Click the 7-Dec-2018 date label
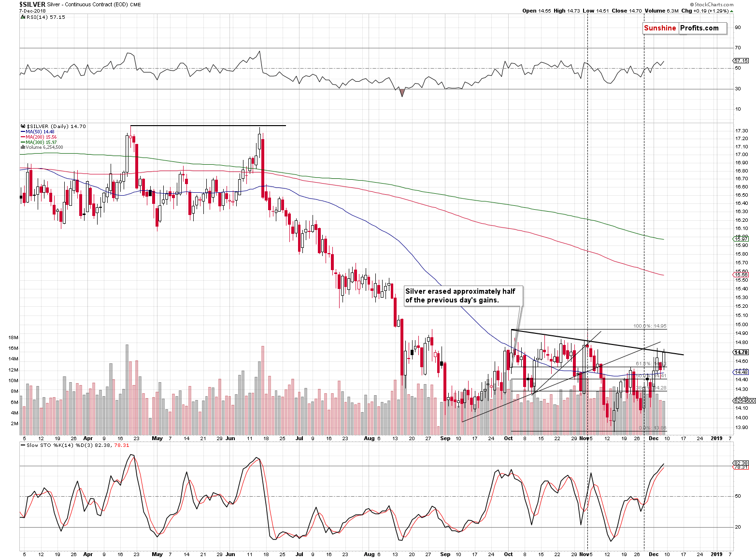Screen dimensions: 756x559 pos(32,11)
